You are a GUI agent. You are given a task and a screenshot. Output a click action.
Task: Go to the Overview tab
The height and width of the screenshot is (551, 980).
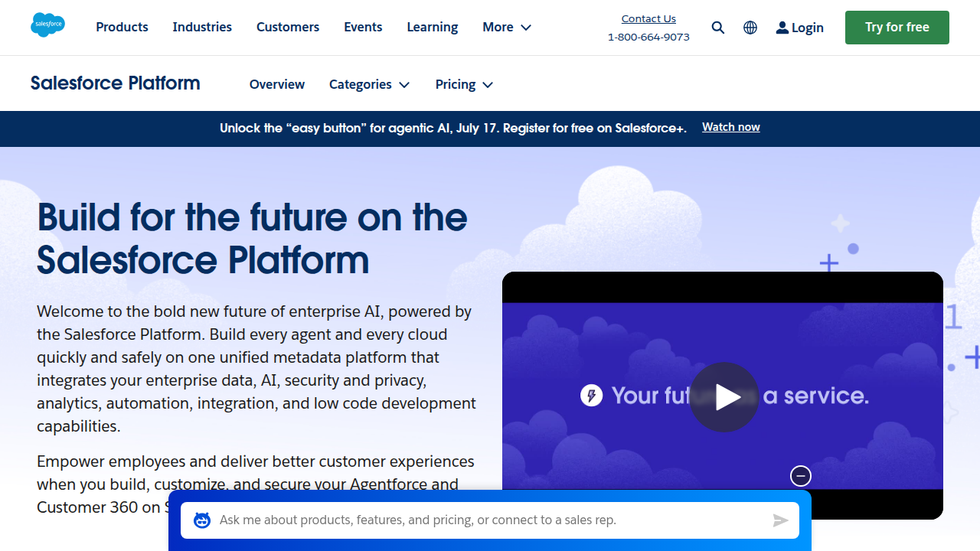(x=277, y=84)
